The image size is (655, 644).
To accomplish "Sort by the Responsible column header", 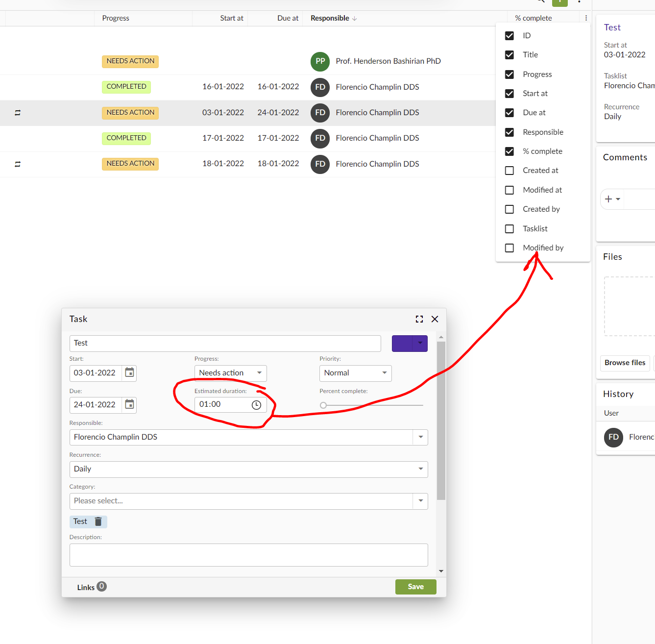I will pos(330,18).
